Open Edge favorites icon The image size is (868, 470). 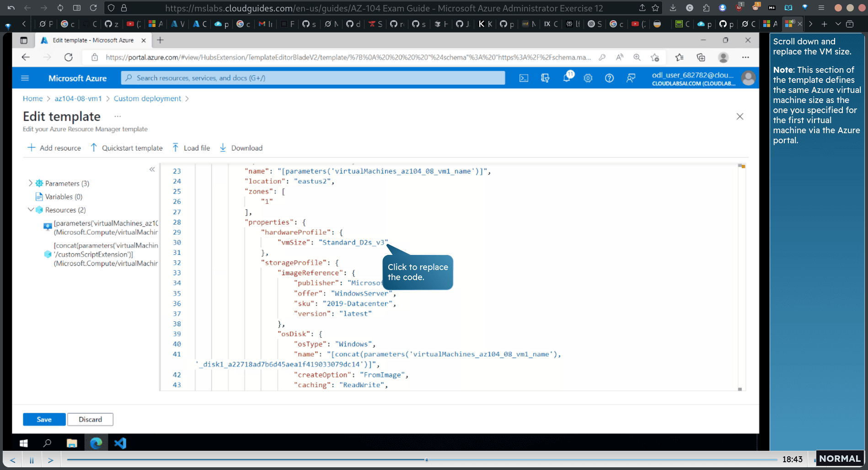coord(679,57)
